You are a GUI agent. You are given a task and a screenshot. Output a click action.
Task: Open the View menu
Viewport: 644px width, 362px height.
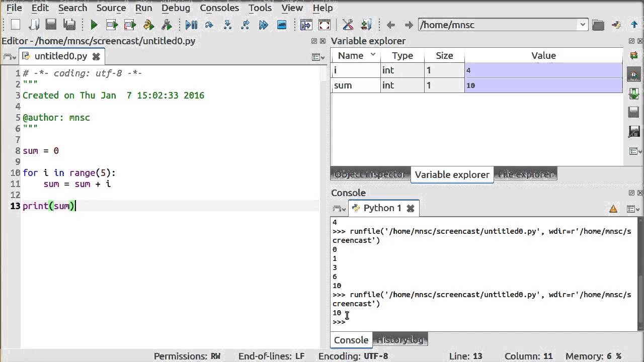292,8
